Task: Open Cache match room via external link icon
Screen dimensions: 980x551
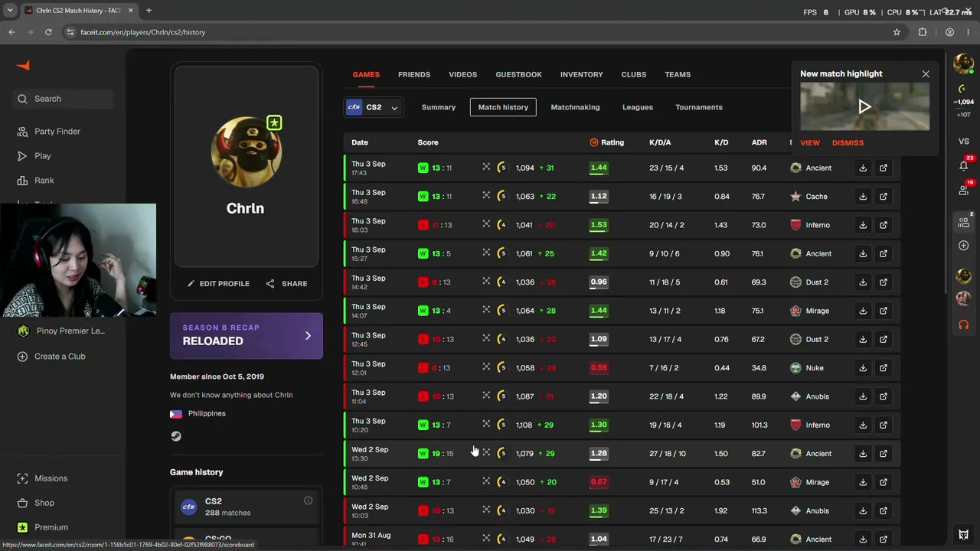Action: (884, 197)
